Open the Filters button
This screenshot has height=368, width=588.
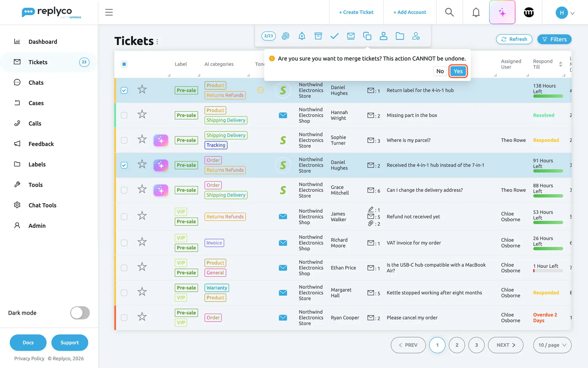[554, 39]
